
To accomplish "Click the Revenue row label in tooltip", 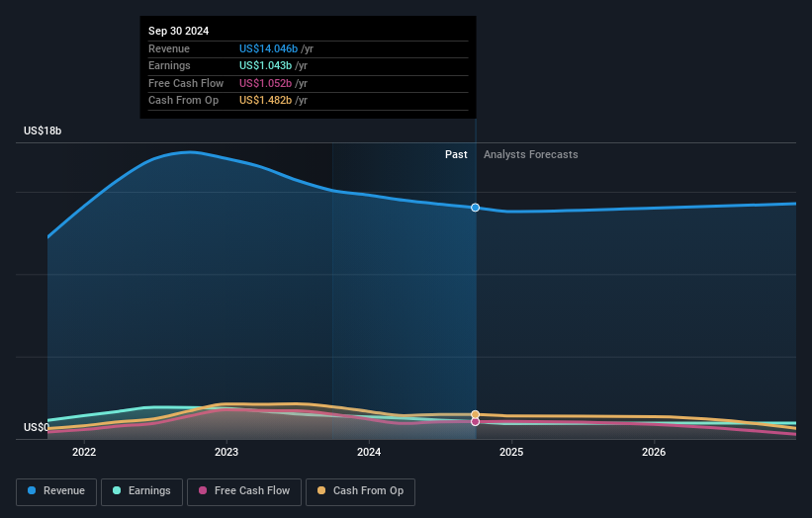I will point(169,48).
